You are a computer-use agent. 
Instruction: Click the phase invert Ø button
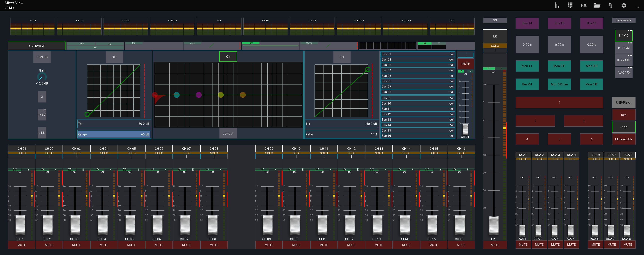(42, 96)
